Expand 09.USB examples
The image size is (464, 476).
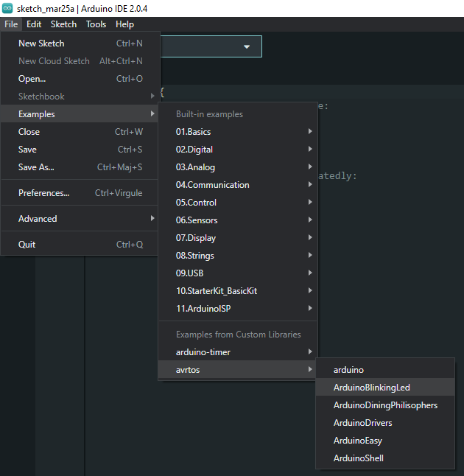[x=238, y=273]
